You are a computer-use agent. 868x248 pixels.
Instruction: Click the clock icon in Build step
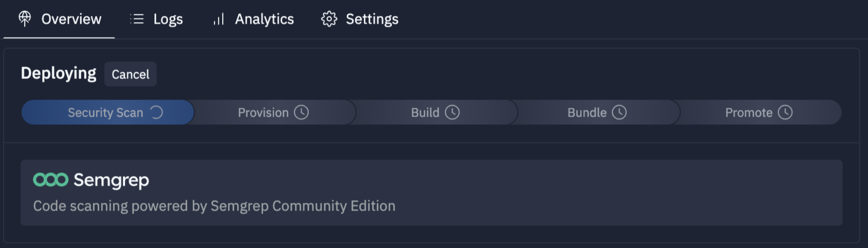click(452, 112)
